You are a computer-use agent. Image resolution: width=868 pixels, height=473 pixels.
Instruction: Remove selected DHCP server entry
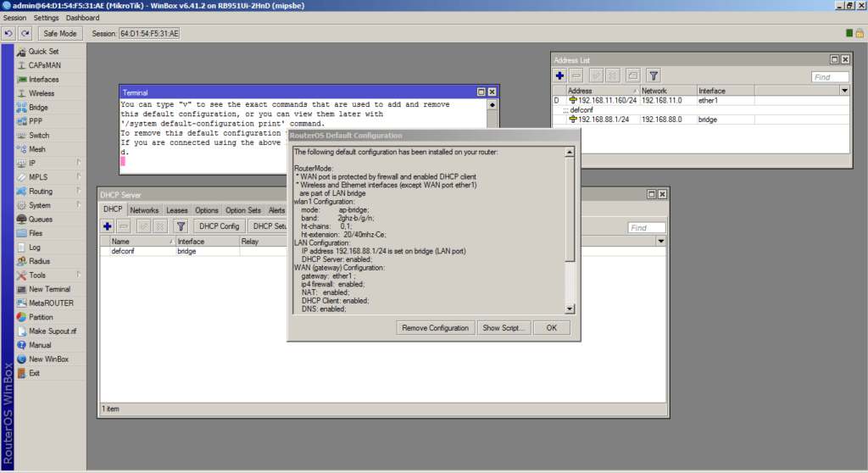click(124, 226)
